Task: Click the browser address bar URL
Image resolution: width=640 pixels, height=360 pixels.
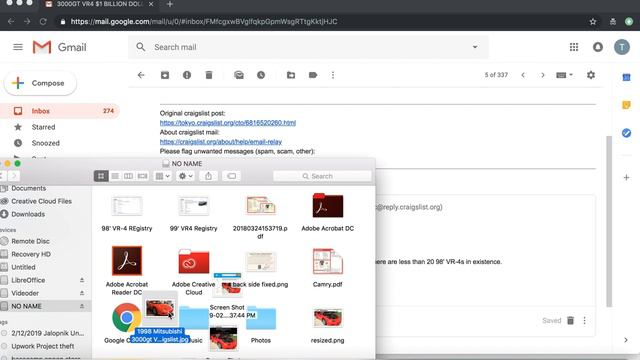Action: [204, 22]
